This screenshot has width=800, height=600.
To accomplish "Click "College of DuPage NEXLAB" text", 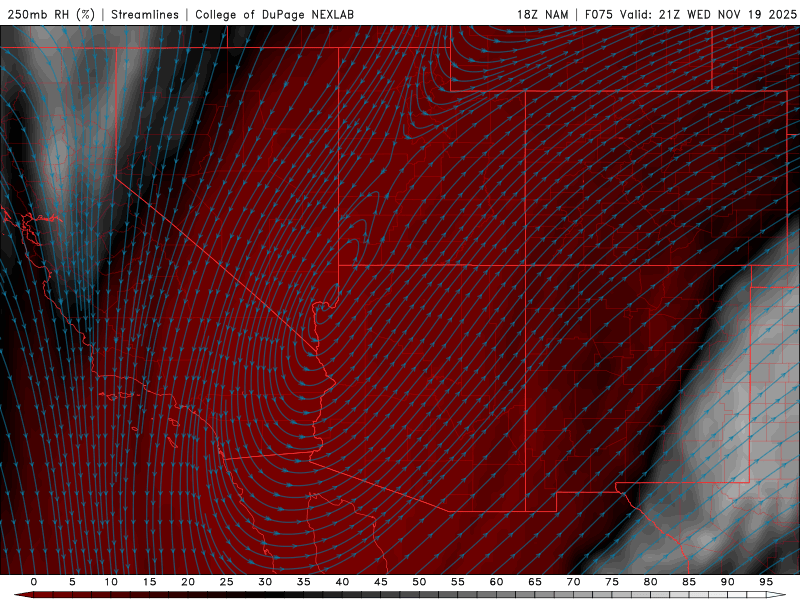I will (x=274, y=14).
